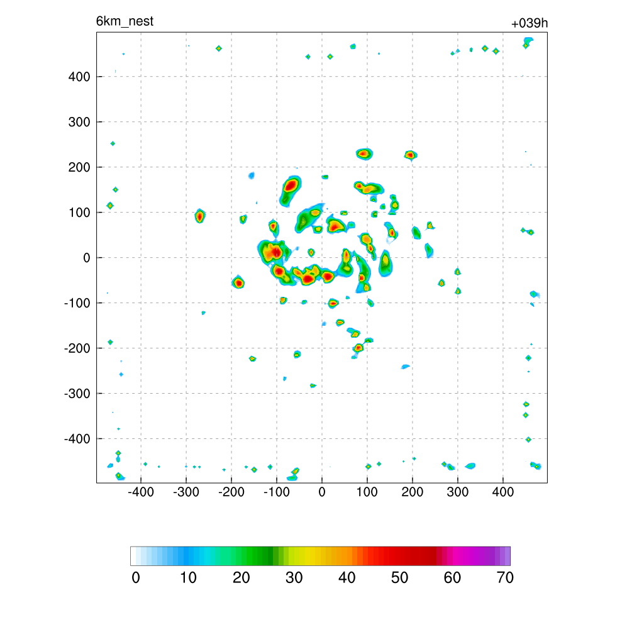Click the x-axis label '-200'
This screenshot has width=644, height=644.
point(231,492)
